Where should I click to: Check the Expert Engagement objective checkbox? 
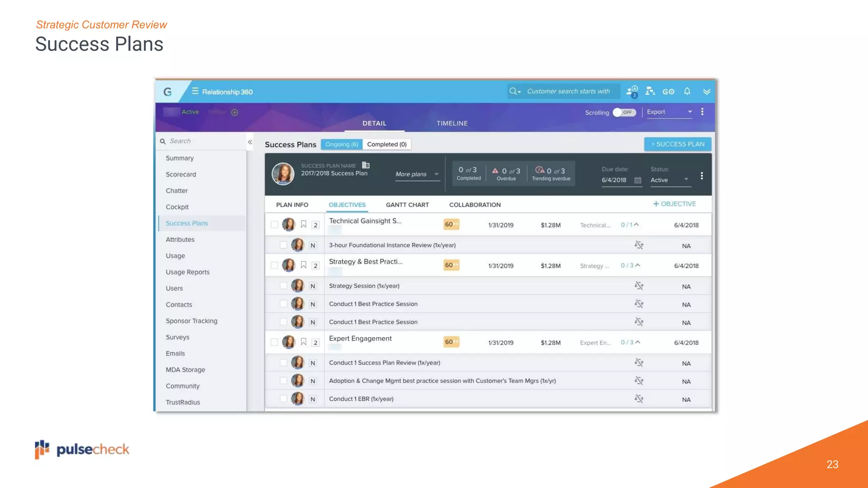(x=274, y=342)
